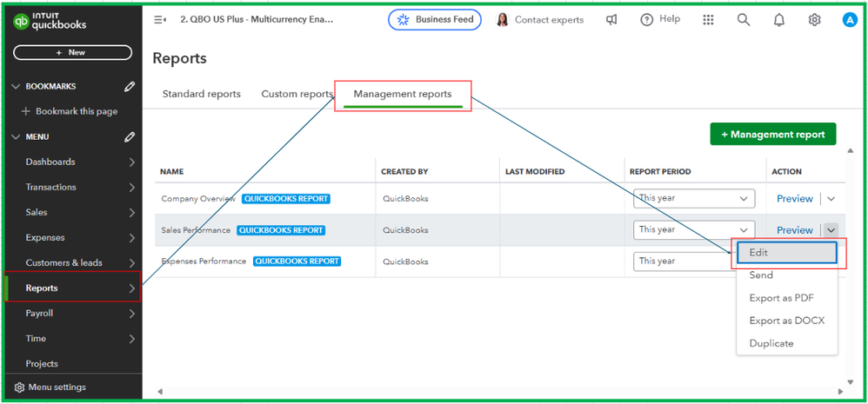Collapse the MENU section in sidebar
This screenshot has width=868, height=404.
(x=16, y=136)
